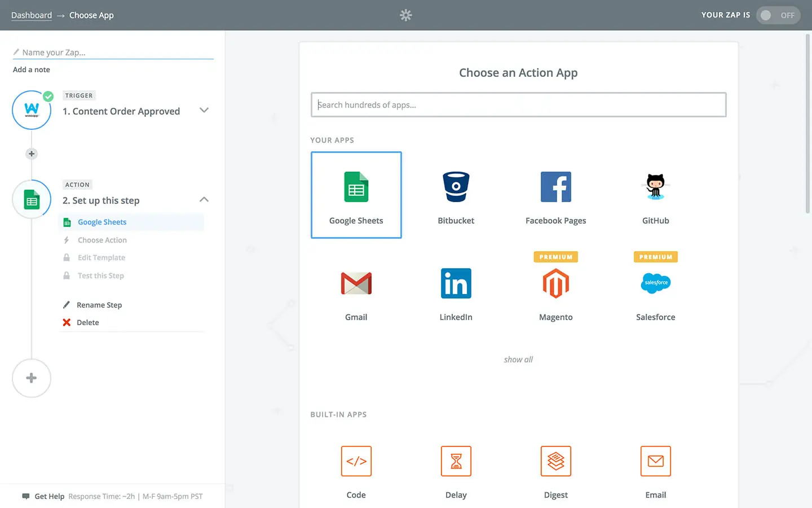Screen dimensions: 812x508
Task: Select the Google Sheets app tile
Action: coord(356,195)
